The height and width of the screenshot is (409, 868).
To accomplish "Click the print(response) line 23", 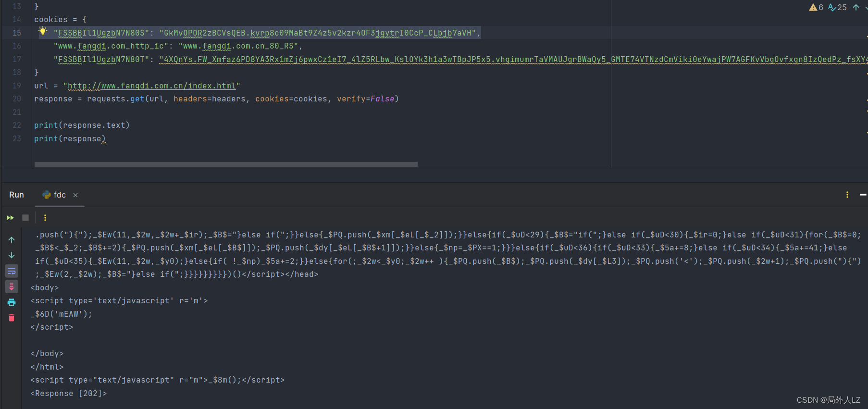I will (x=70, y=138).
